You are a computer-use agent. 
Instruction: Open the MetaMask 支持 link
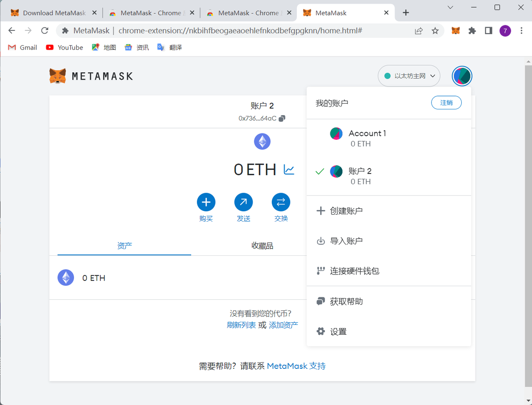tap(296, 366)
